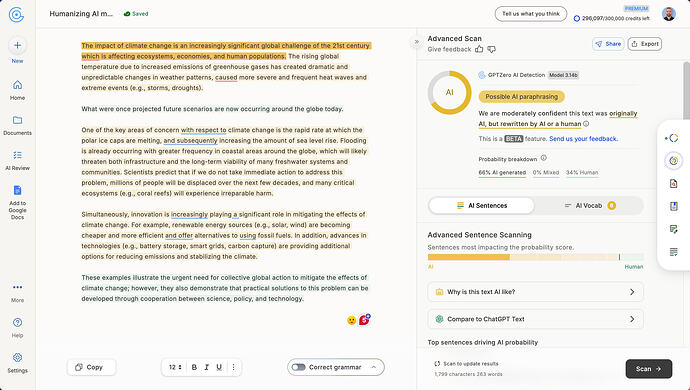Click 'Model 3.14b' label
Viewport: 690px width, 390px height.
click(563, 75)
